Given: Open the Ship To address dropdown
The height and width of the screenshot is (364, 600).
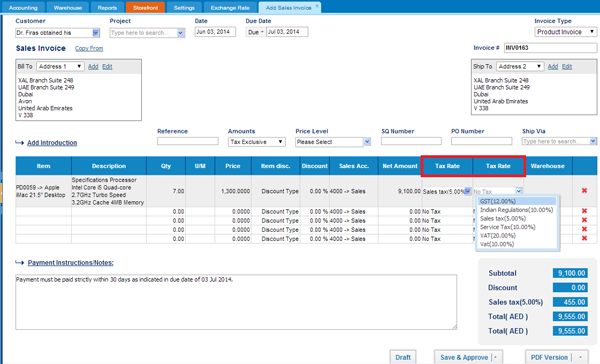Looking at the screenshot, I should point(520,67).
